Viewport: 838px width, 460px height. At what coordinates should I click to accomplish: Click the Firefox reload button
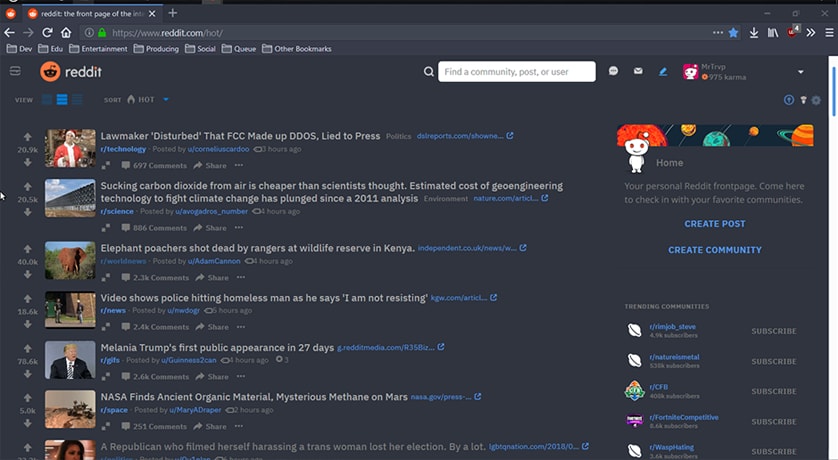pos(47,33)
